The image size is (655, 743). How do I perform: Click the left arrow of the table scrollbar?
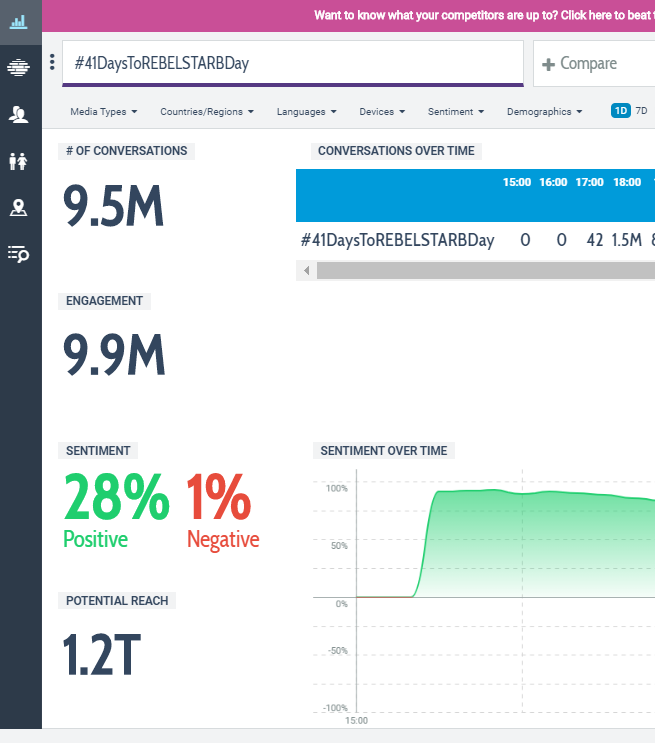pos(307,271)
